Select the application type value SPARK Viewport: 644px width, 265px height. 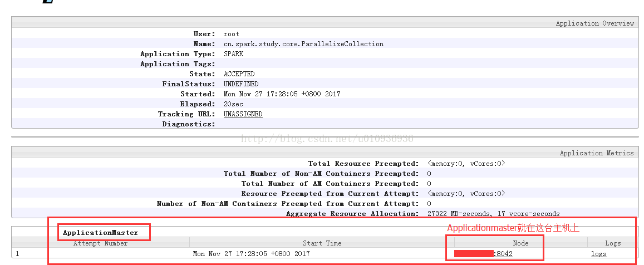(x=233, y=54)
